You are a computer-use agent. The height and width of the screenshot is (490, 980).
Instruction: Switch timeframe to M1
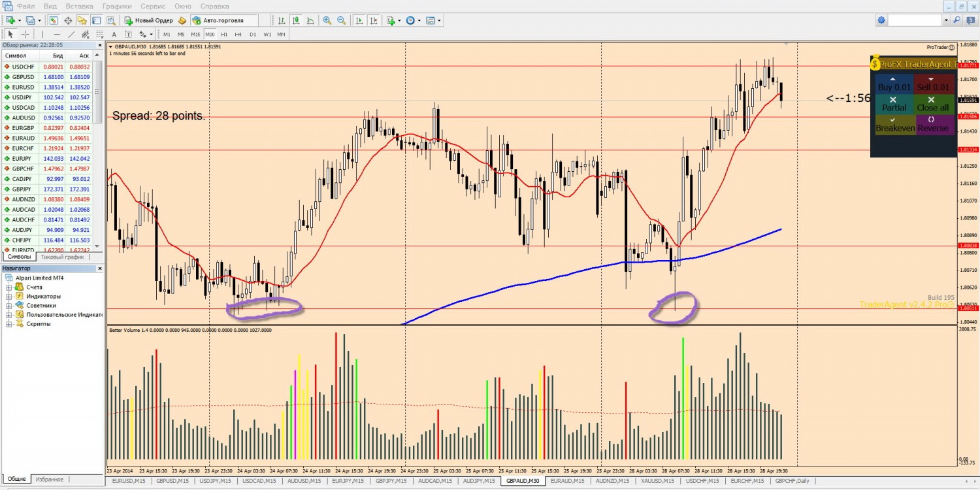[x=167, y=34]
